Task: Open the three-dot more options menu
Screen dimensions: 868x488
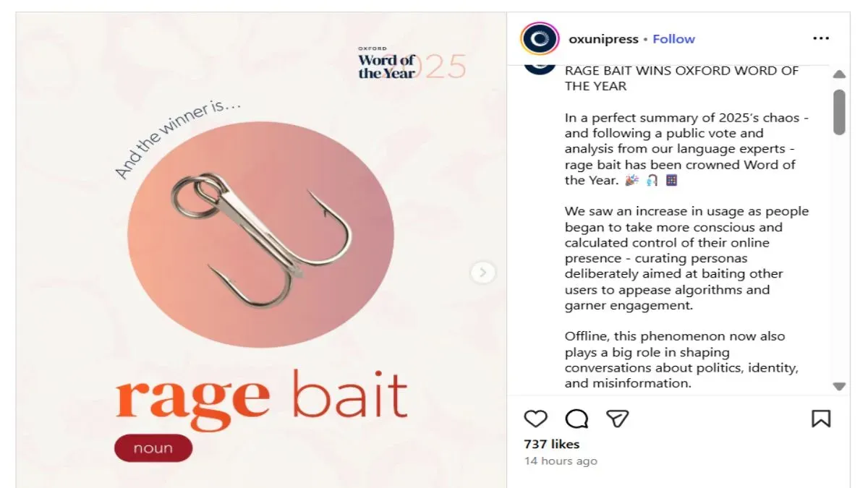Action: [x=821, y=39]
